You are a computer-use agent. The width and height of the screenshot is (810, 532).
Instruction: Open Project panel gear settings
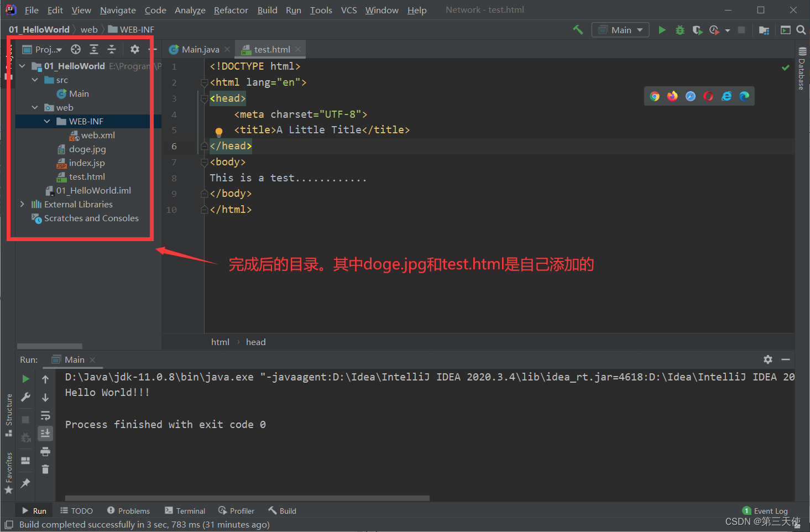[134, 49]
